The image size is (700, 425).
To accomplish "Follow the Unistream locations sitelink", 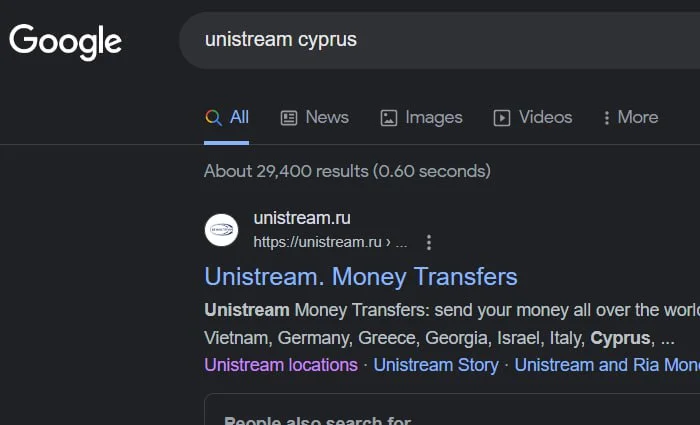I will 281,365.
